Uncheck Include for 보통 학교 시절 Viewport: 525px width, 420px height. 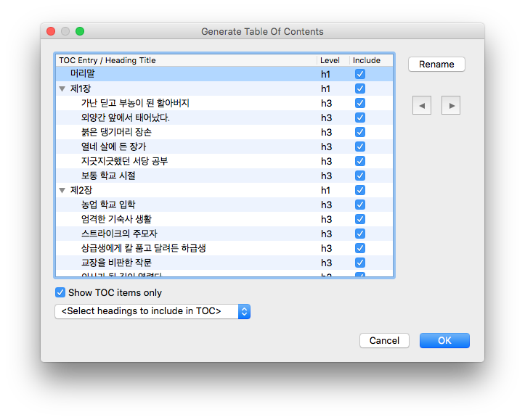coord(360,176)
